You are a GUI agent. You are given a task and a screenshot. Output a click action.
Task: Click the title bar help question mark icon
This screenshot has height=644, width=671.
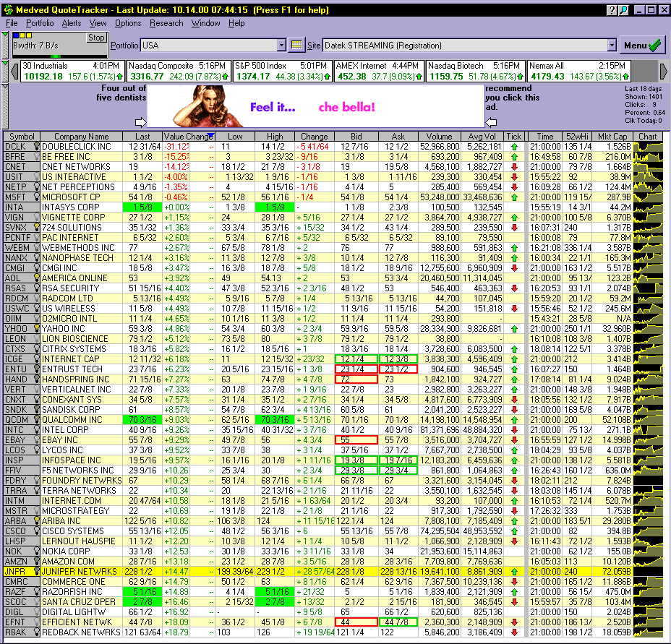(612, 10)
